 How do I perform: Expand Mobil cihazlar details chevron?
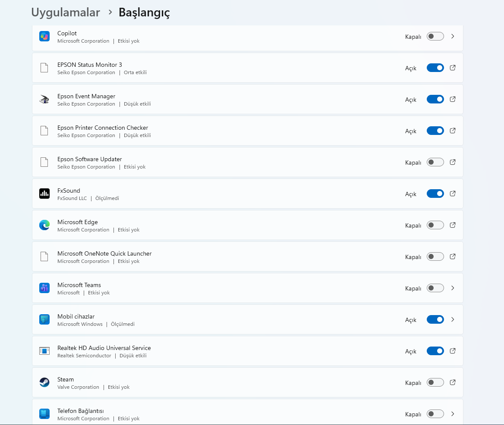click(453, 319)
